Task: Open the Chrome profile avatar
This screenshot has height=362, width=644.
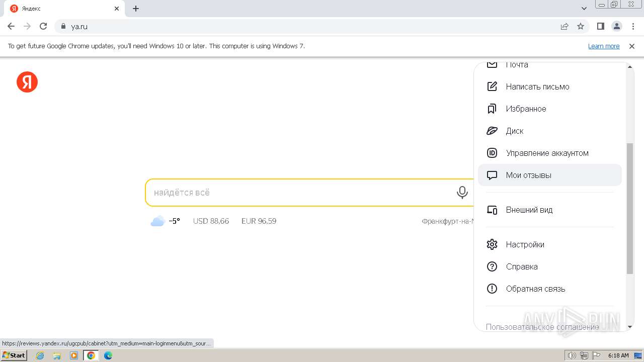Action: [x=617, y=26]
